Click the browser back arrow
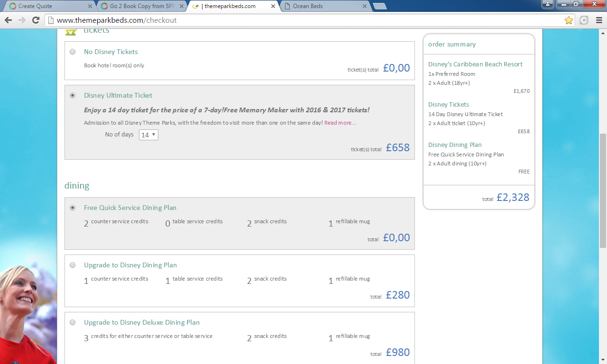The height and width of the screenshot is (364, 607). point(8,20)
